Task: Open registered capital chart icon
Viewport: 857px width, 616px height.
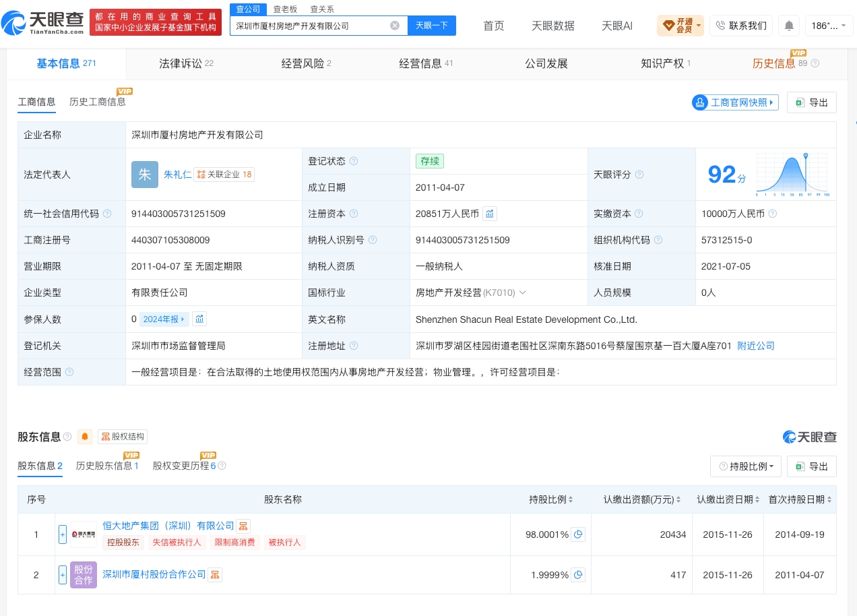Action: [490, 214]
